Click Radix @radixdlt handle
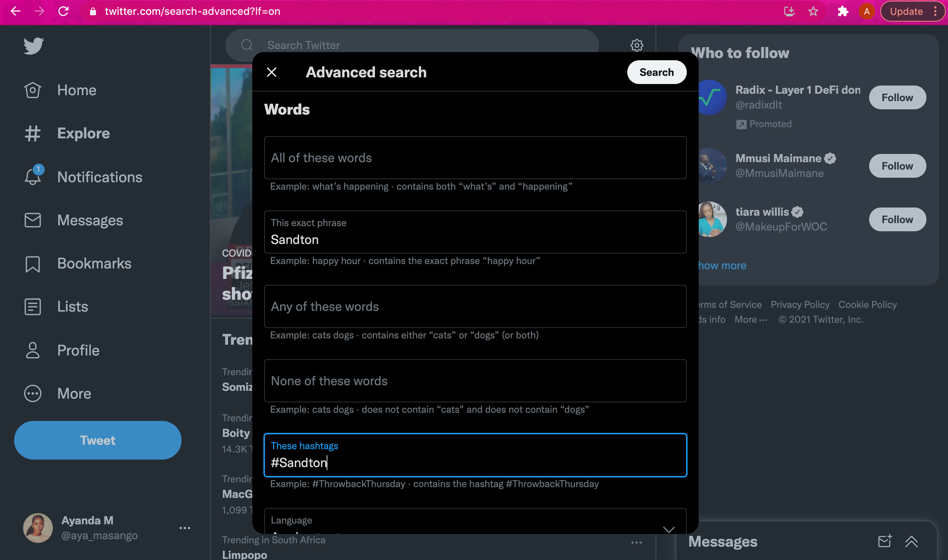This screenshot has height=560, width=948. tap(759, 105)
